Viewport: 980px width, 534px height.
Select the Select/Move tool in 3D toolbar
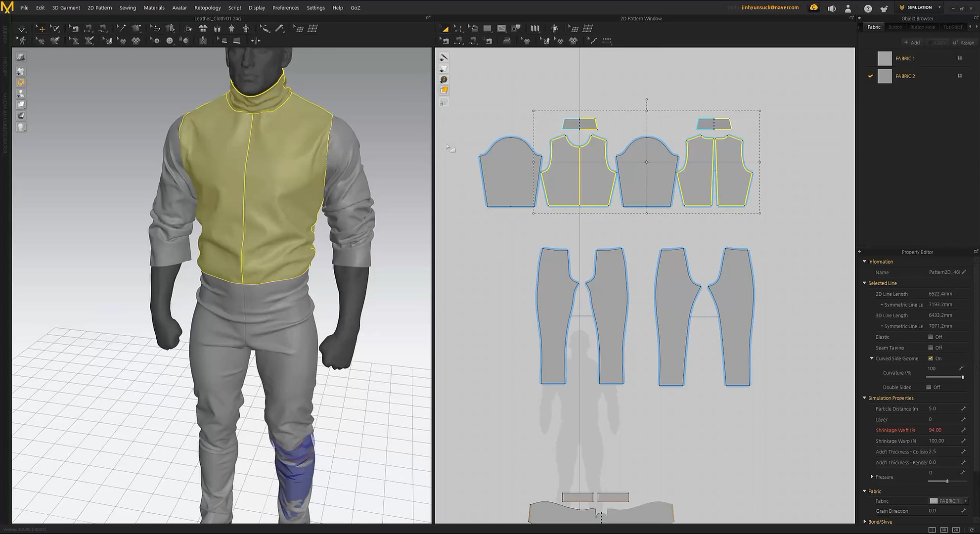click(x=41, y=29)
